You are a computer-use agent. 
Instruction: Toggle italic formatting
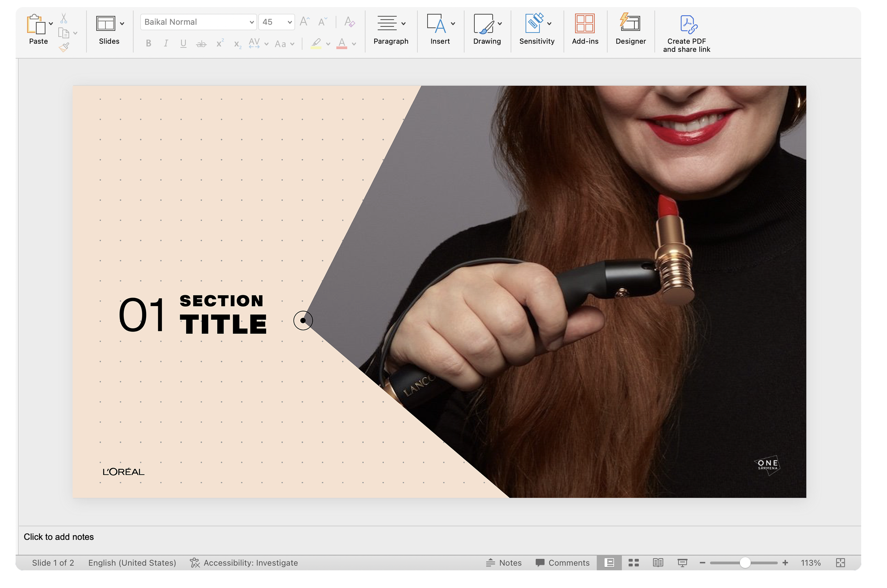[x=166, y=44]
